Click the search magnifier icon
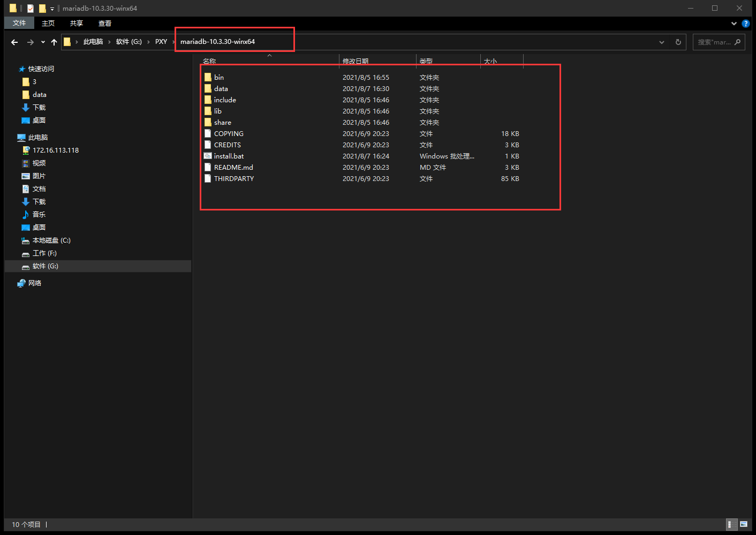756x535 pixels. 738,42
